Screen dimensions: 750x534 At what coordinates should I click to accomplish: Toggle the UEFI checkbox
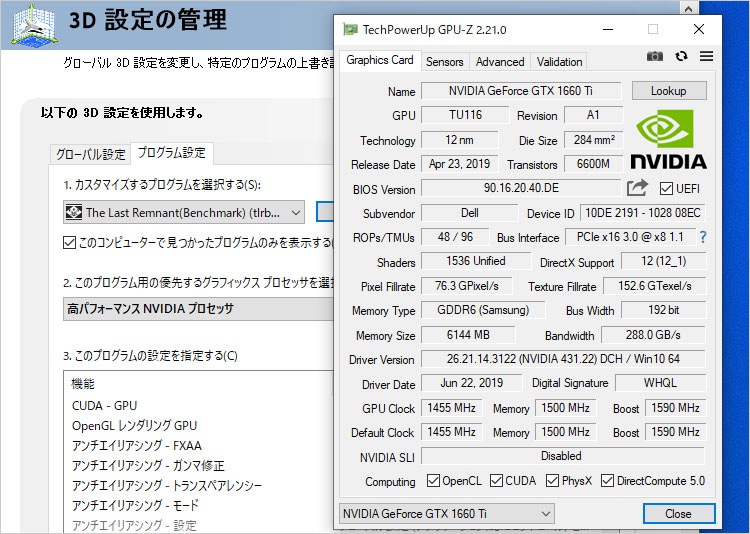click(666, 189)
